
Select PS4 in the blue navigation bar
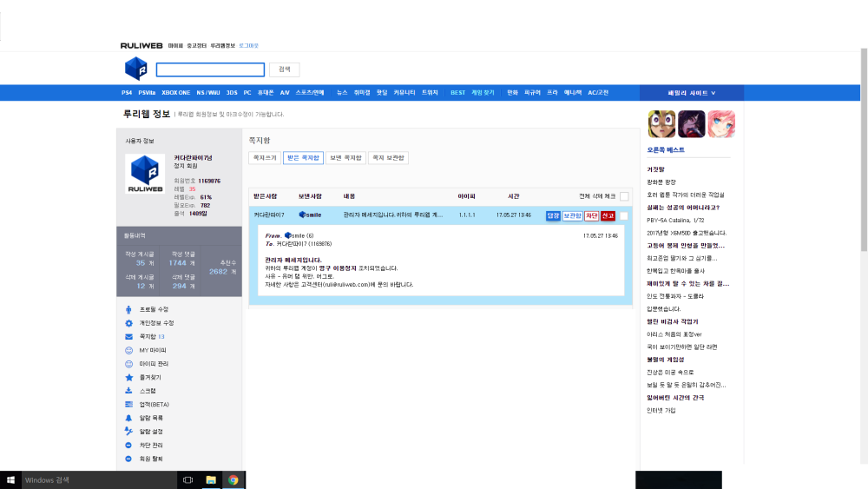coord(127,93)
